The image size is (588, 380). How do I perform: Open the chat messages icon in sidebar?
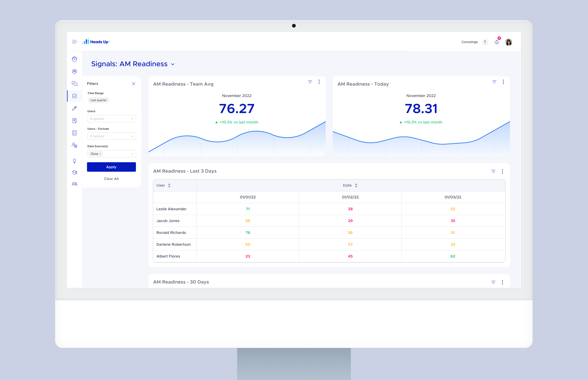[74, 83]
